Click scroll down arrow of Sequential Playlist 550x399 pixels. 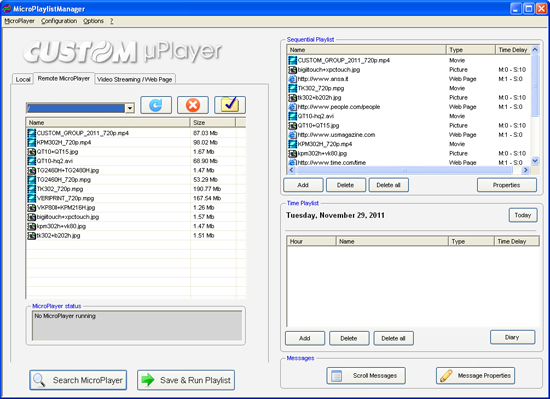point(535,161)
